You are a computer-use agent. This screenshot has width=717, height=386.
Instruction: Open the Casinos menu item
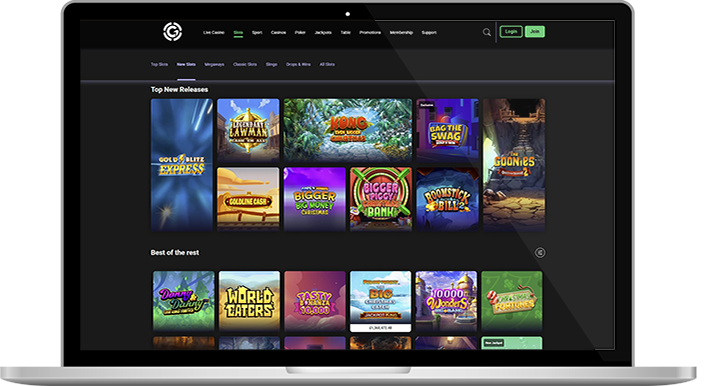(278, 32)
